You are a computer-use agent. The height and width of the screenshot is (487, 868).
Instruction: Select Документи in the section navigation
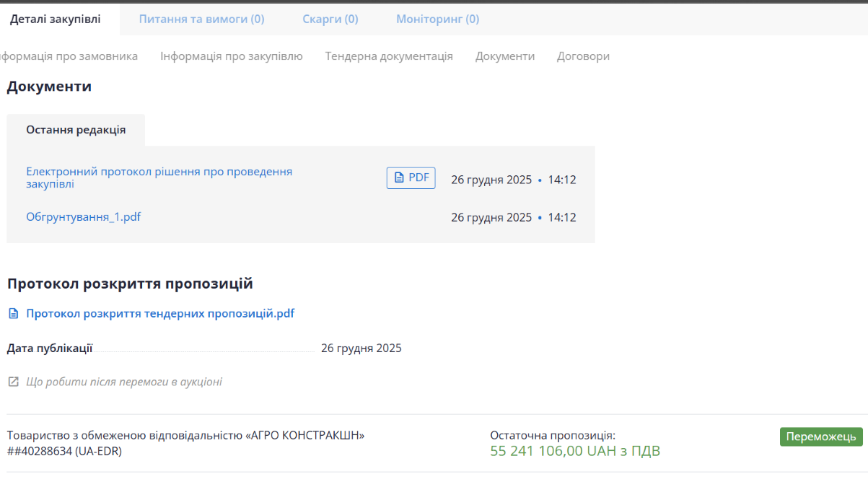(x=505, y=56)
